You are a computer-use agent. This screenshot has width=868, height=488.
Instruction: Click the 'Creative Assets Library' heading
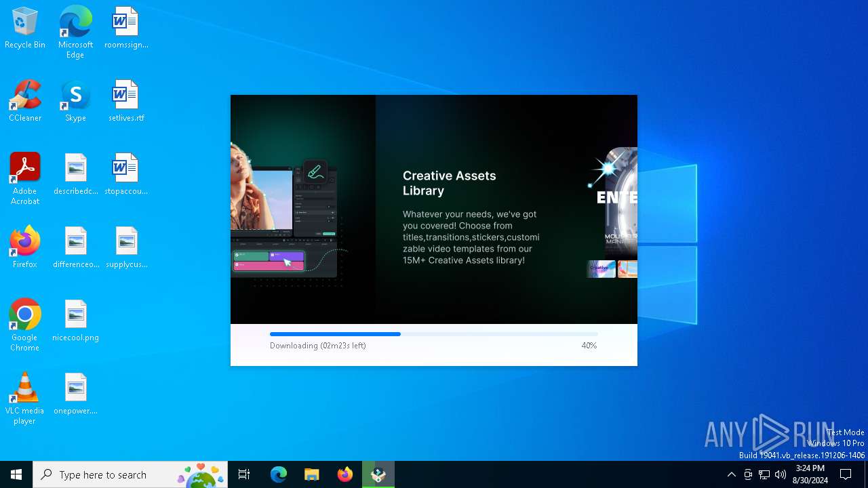(x=450, y=183)
